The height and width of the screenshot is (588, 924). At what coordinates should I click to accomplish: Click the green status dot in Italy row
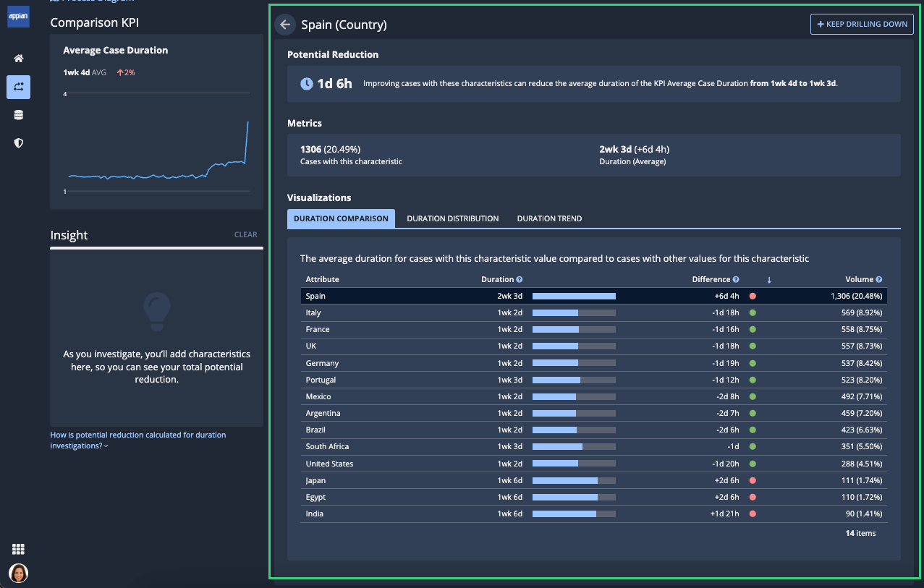753,313
